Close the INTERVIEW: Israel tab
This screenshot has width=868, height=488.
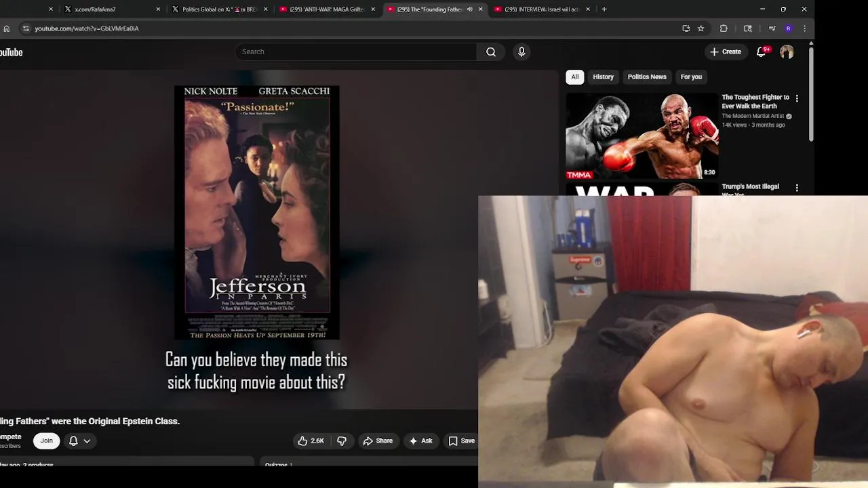588,9
